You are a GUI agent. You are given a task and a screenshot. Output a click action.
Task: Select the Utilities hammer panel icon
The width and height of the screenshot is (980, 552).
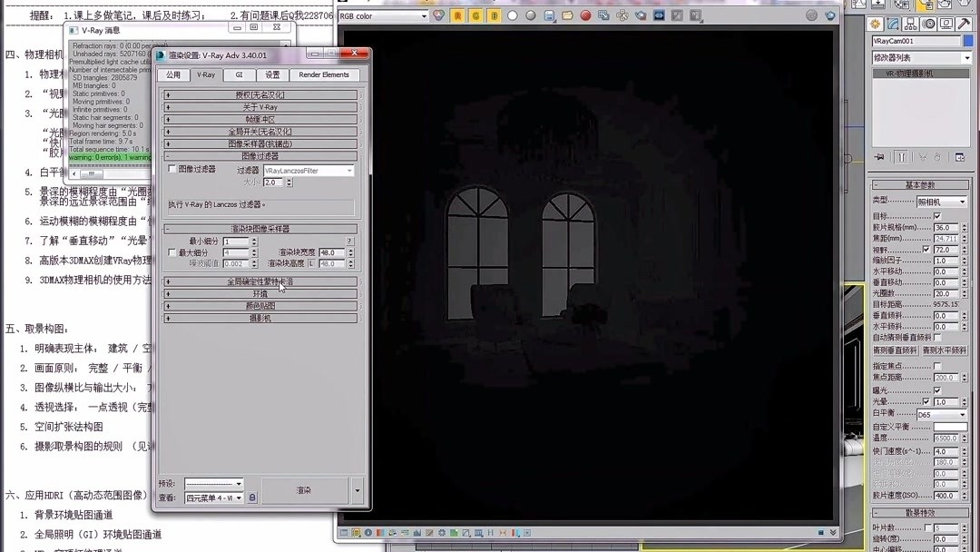pyautogui.click(x=965, y=25)
